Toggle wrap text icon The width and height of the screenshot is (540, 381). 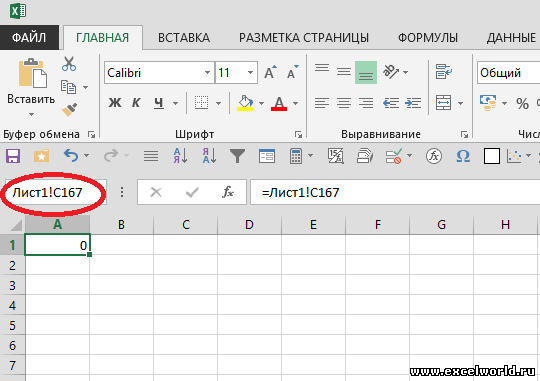coord(444,71)
